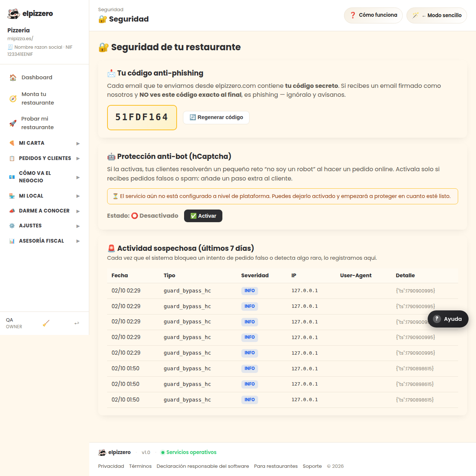Click Regenerar código button
This screenshot has width=476, height=476.
click(x=216, y=117)
